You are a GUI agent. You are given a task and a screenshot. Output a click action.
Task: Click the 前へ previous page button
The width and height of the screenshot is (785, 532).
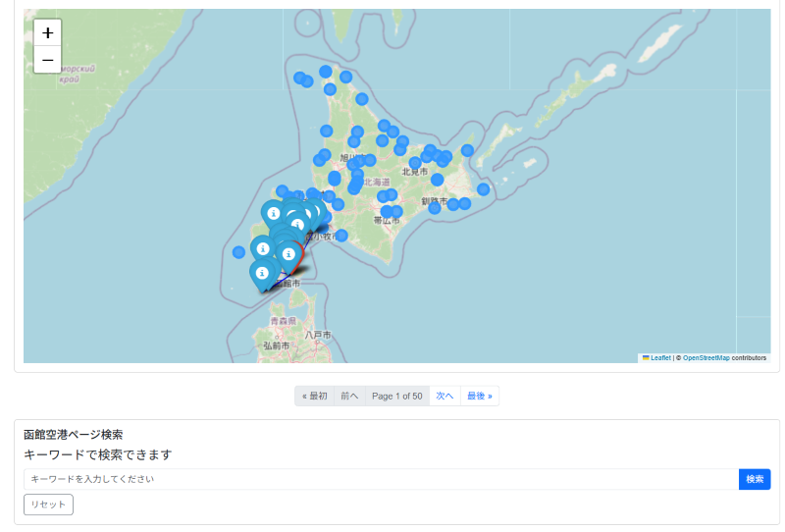tap(349, 396)
